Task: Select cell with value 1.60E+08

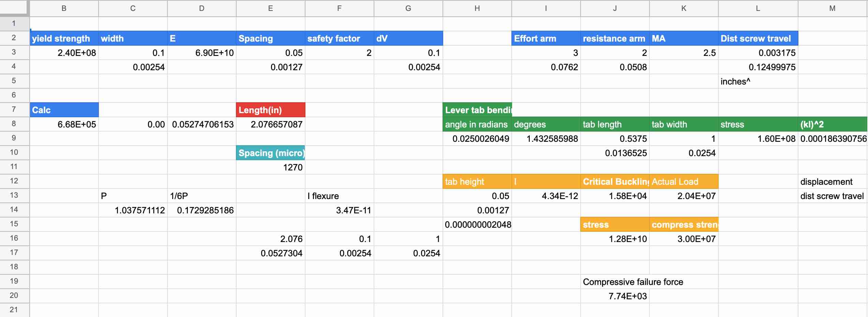Action: [758, 139]
